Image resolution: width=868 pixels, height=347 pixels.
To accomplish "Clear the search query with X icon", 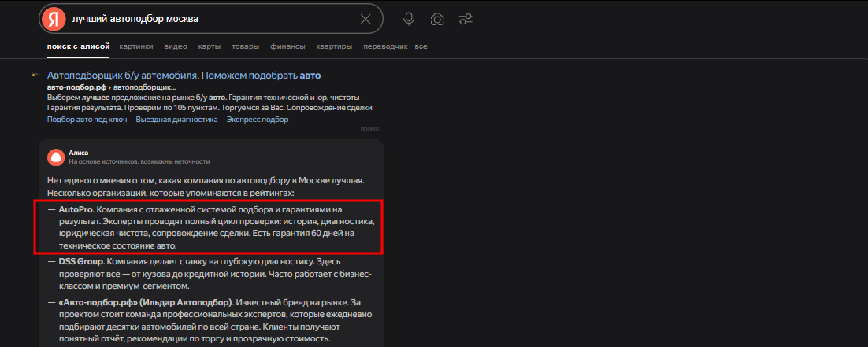I will click(x=365, y=19).
